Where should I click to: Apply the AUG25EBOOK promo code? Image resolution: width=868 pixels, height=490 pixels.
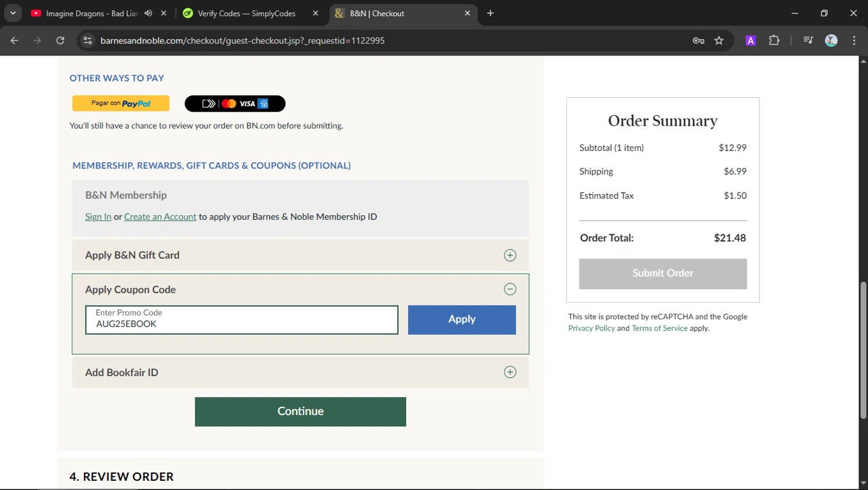coord(461,319)
